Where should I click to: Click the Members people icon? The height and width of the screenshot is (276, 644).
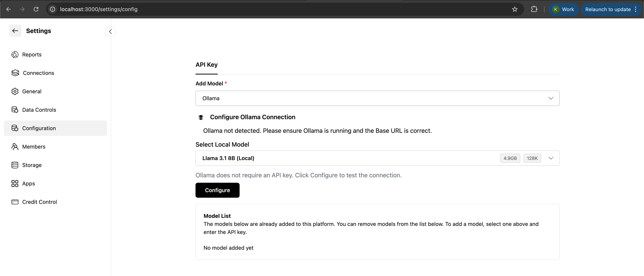[15, 146]
